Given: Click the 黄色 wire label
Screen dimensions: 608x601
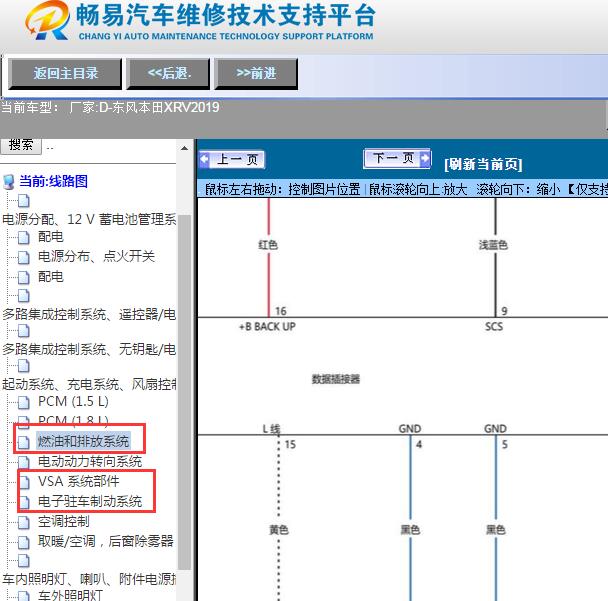Looking at the screenshot, I should point(279,530).
